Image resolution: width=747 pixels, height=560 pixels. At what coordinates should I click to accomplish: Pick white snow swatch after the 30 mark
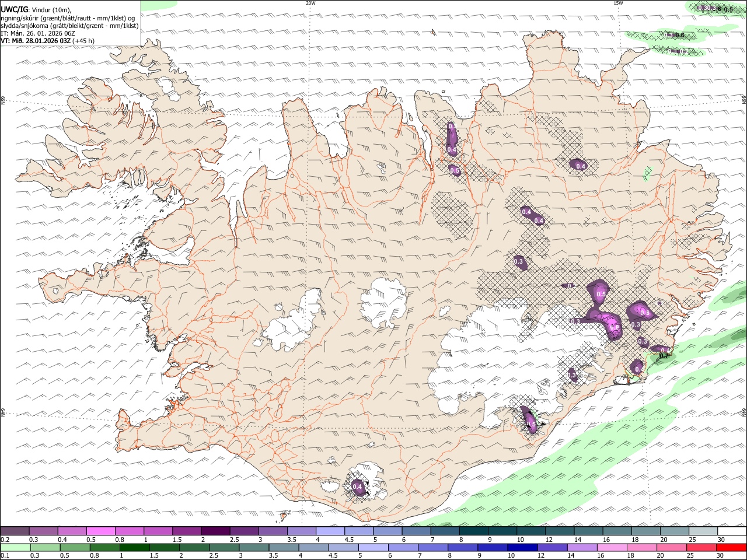point(732,531)
